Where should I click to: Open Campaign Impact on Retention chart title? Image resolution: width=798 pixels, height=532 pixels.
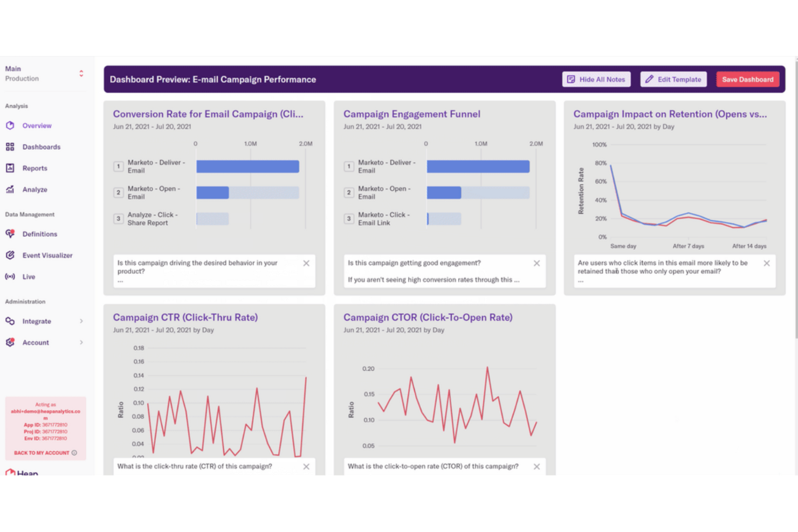(670, 114)
